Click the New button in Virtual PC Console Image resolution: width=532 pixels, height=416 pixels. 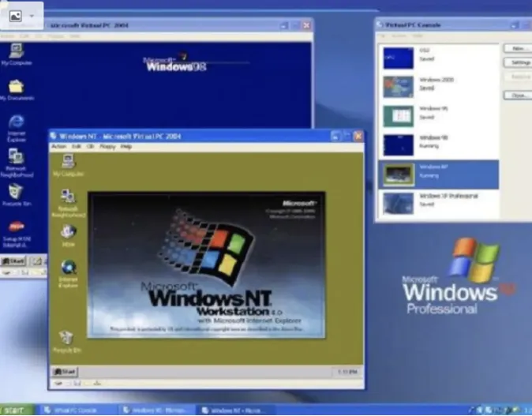point(518,48)
